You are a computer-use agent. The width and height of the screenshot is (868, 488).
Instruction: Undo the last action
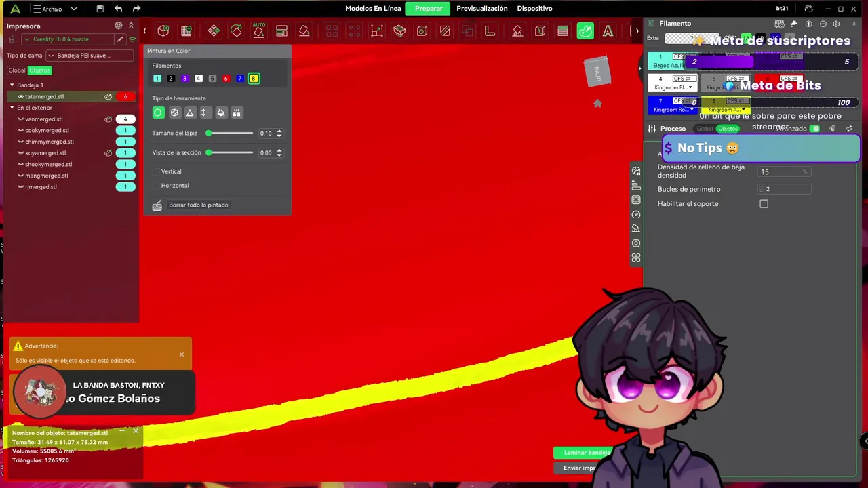119,9
